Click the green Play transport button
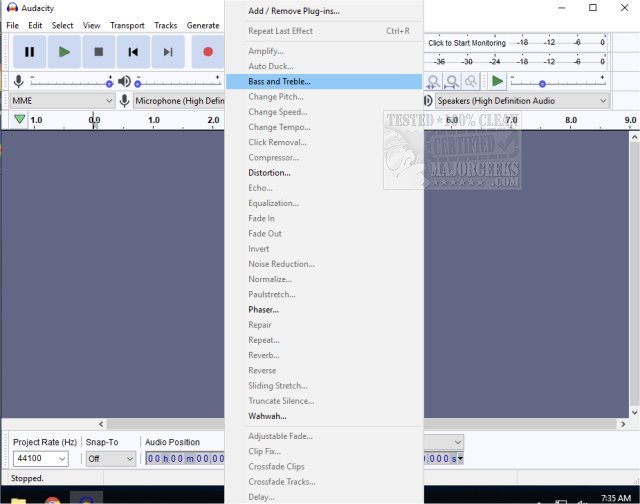This screenshot has width=640, height=504. (x=64, y=52)
